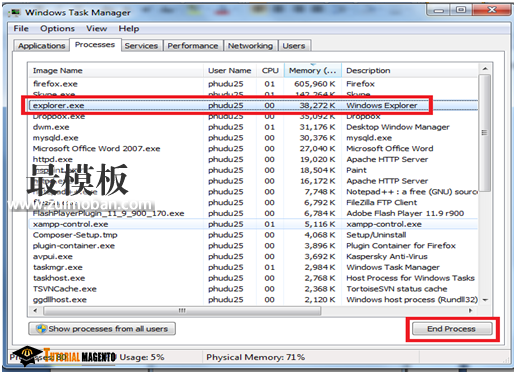Click the vertical scrollbar thumb
The height and width of the screenshot is (374, 516).
coord(485,133)
